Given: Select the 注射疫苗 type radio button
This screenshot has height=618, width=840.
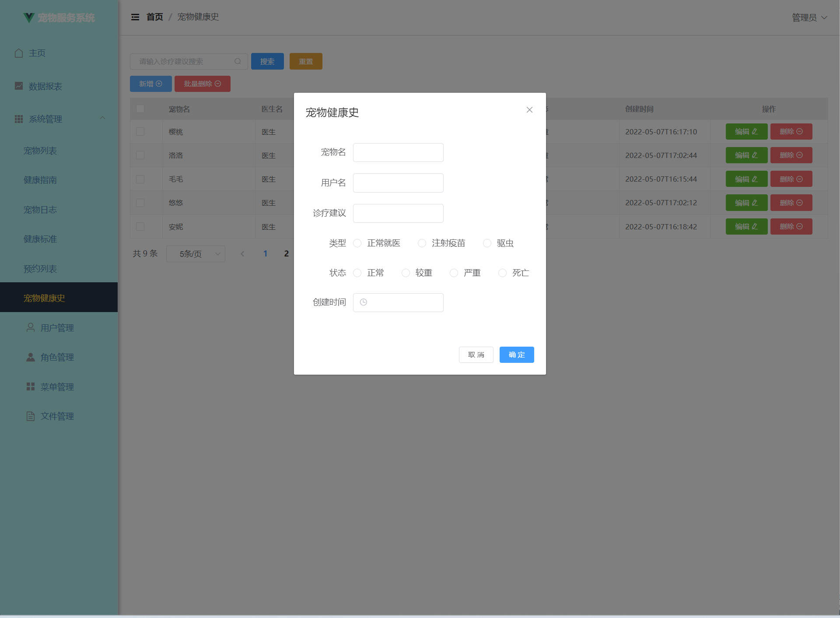Looking at the screenshot, I should point(422,243).
